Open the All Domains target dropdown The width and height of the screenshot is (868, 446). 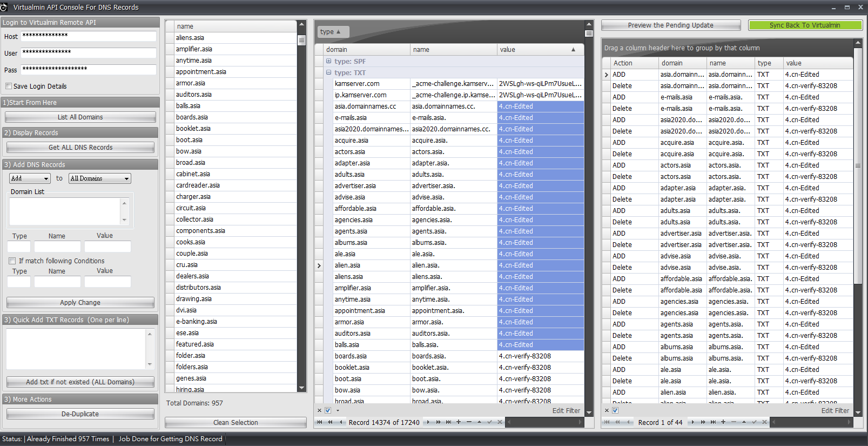tap(100, 178)
